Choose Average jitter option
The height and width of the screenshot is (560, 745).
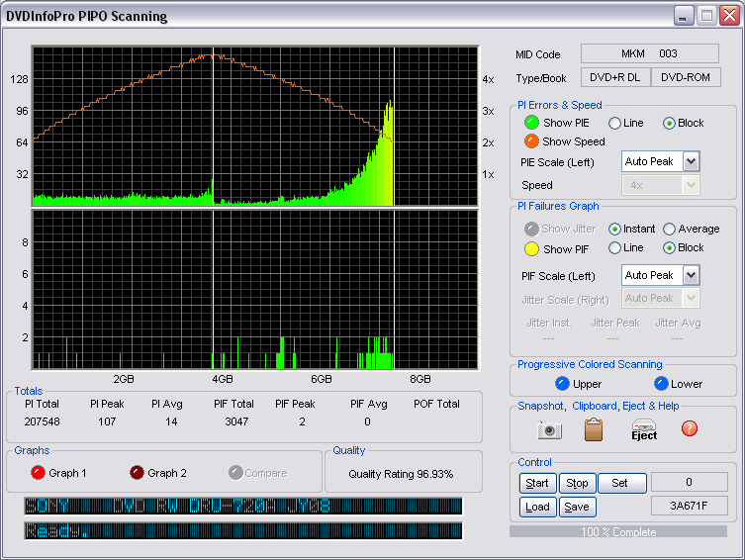coord(669,229)
